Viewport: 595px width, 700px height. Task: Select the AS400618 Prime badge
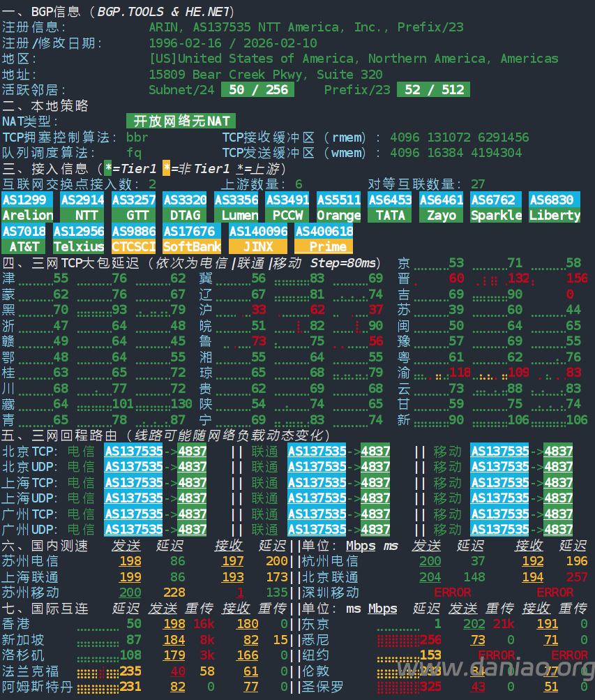point(324,239)
